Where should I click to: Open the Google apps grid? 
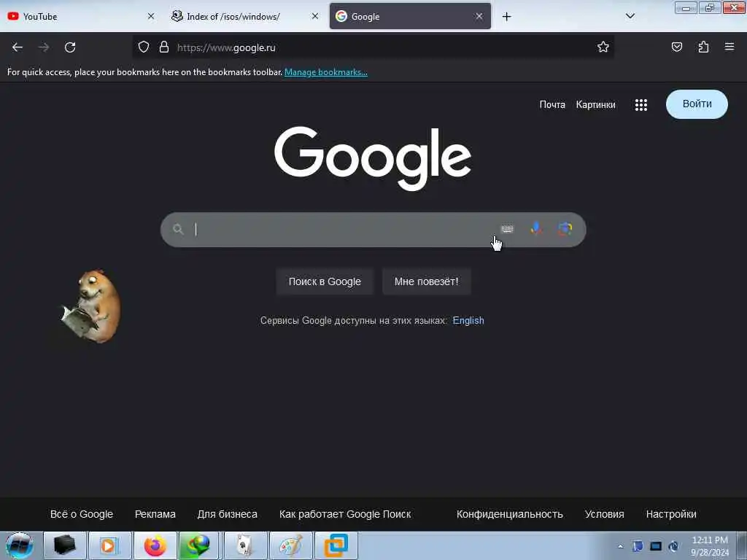coord(641,105)
